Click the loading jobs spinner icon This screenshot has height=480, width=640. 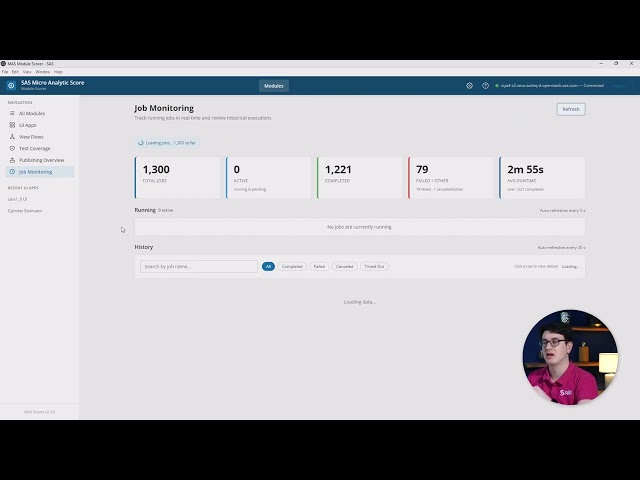[x=141, y=143]
